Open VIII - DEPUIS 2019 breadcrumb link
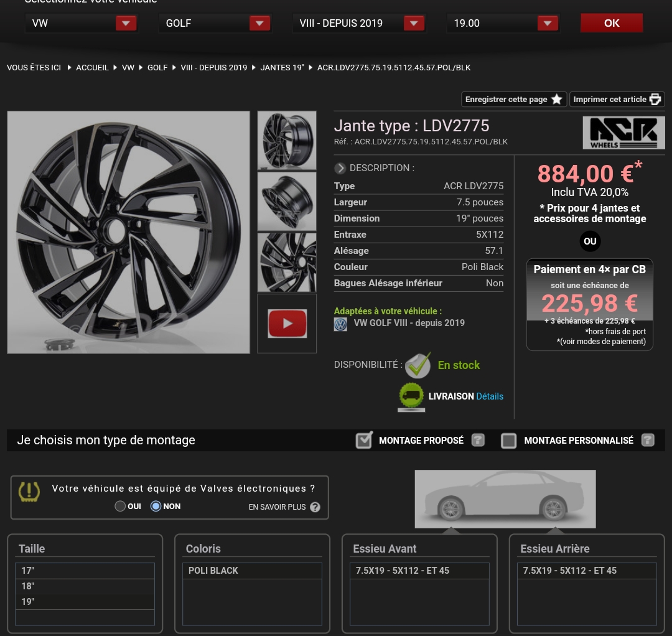672x636 pixels. click(214, 68)
